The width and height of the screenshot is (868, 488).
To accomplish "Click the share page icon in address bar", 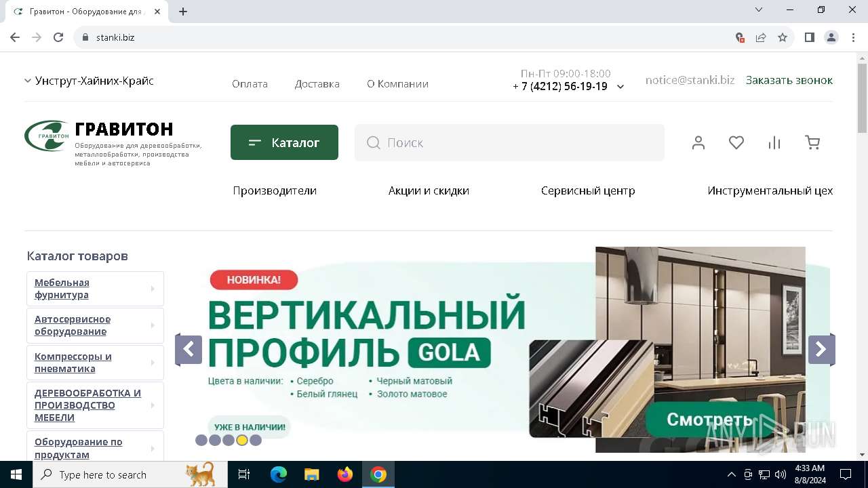I will coord(761,37).
